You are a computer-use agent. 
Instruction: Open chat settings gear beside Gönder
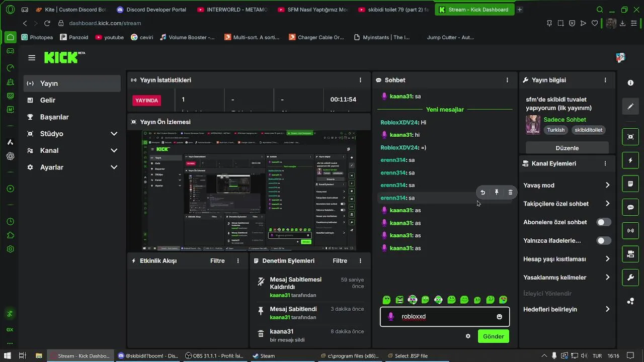468,336
